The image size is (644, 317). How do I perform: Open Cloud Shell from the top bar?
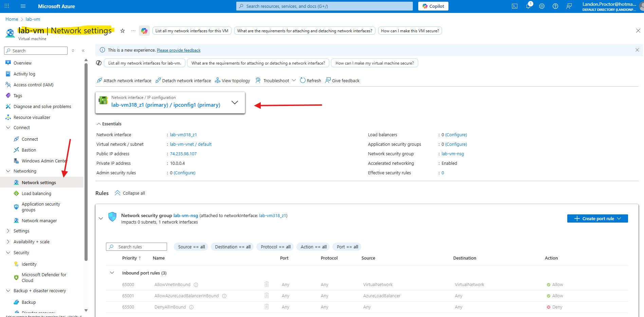(515, 6)
